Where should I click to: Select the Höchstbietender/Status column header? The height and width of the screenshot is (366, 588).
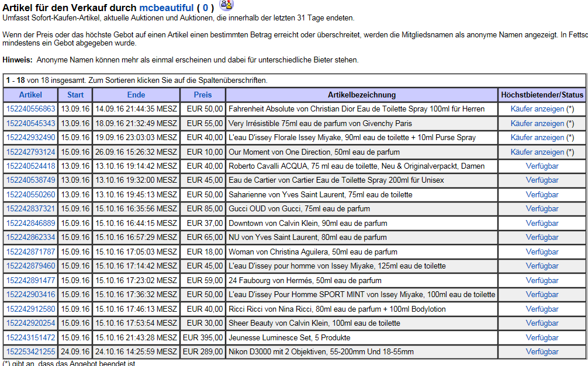(542, 95)
